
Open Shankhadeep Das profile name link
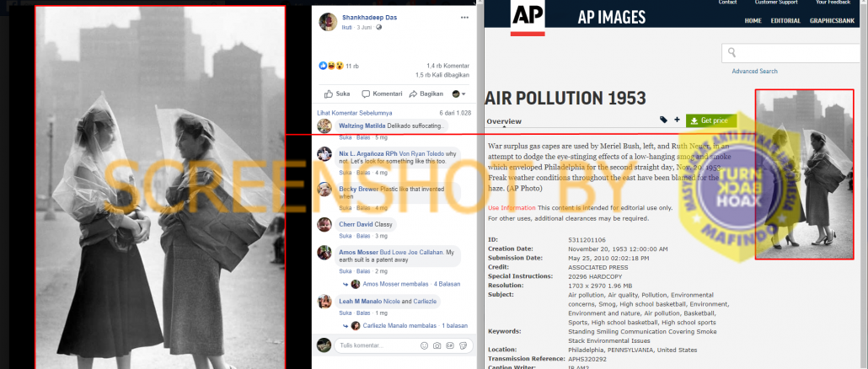pos(369,18)
